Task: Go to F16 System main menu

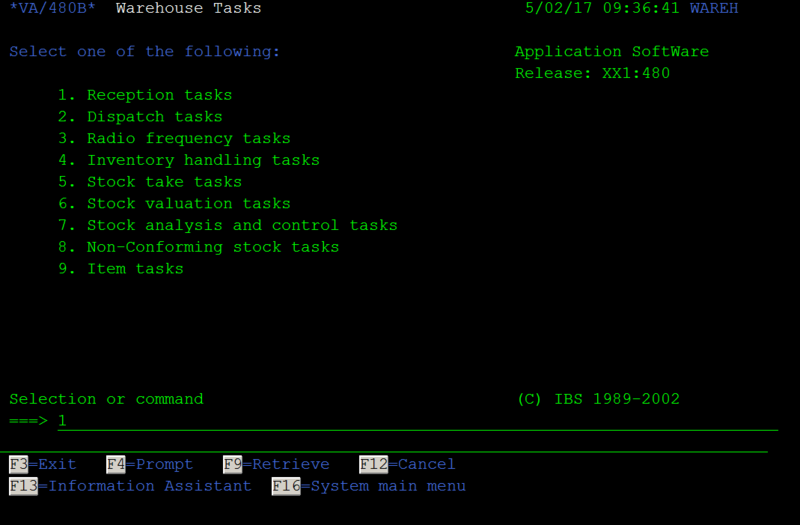Action: pyautogui.click(x=368, y=486)
